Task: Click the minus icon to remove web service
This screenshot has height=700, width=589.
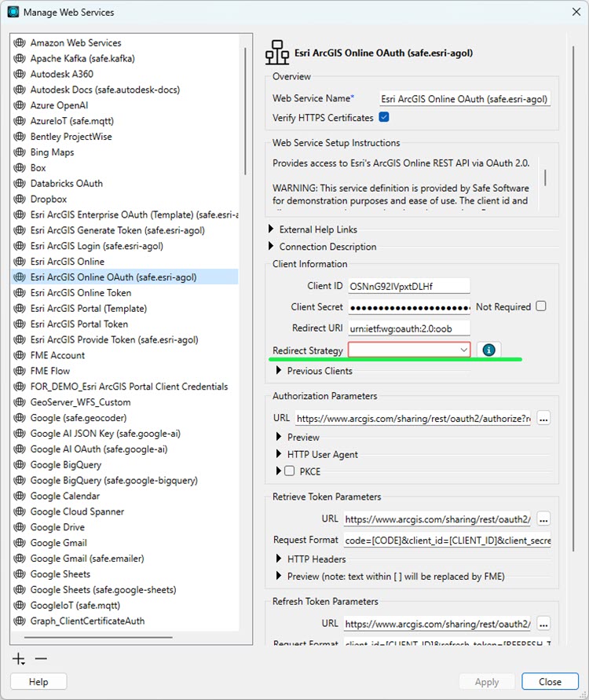Action: pyautogui.click(x=41, y=658)
